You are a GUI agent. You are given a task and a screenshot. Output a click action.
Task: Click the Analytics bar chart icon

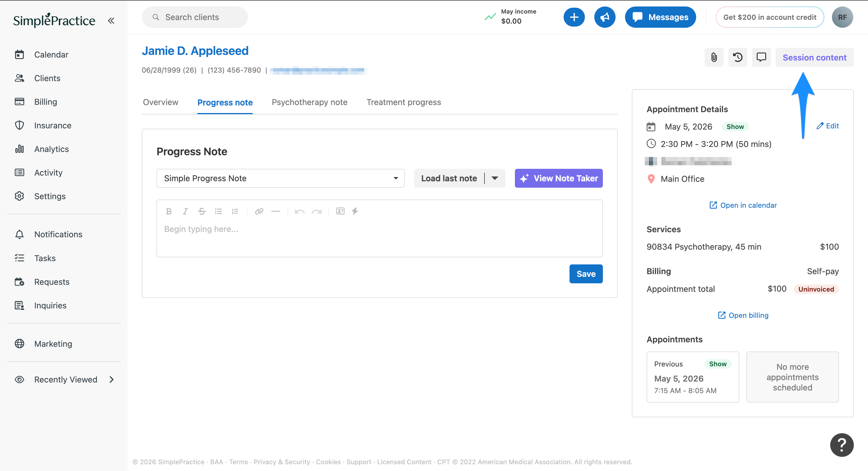(19, 149)
